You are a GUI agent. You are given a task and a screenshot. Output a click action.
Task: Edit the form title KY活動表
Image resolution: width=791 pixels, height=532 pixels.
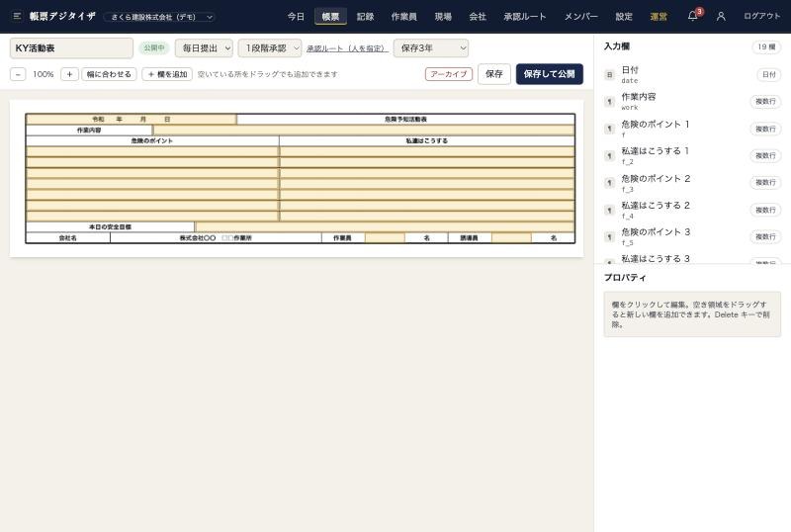[x=71, y=48]
